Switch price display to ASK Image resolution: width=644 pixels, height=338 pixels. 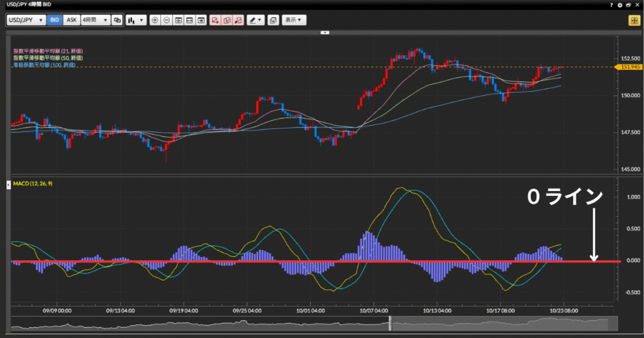pos(72,20)
